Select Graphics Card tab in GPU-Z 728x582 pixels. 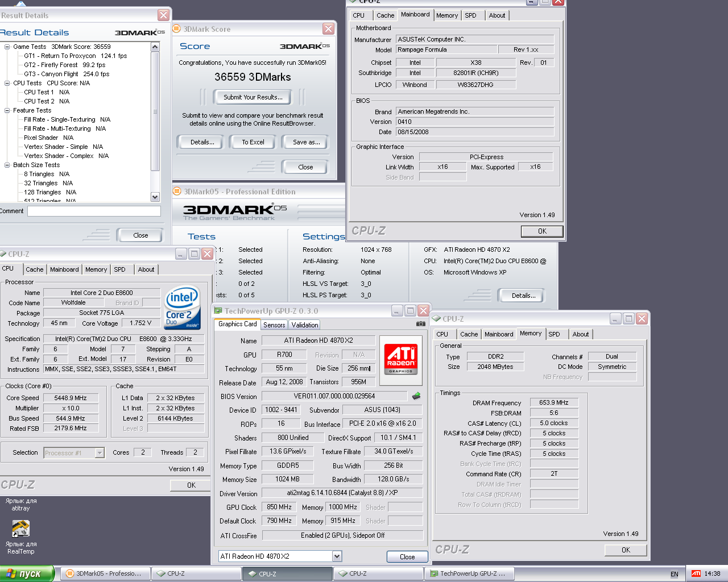pyautogui.click(x=237, y=324)
